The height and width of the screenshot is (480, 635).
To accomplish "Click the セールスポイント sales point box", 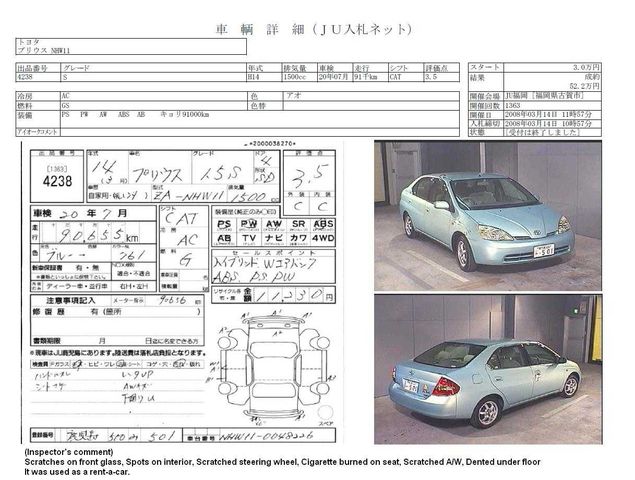I will click(x=273, y=267).
